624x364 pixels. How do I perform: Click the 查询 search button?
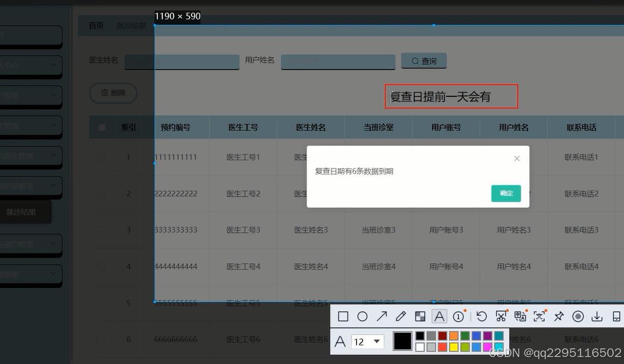424,61
